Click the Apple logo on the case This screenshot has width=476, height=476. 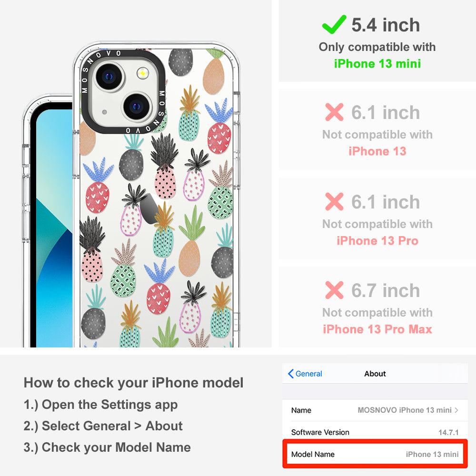pyautogui.click(x=149, y=208)
